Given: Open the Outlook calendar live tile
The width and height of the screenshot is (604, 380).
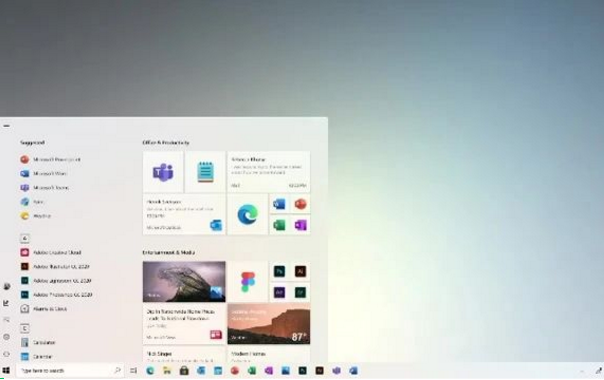Looking at the screenshot, I should pos(184,214).
